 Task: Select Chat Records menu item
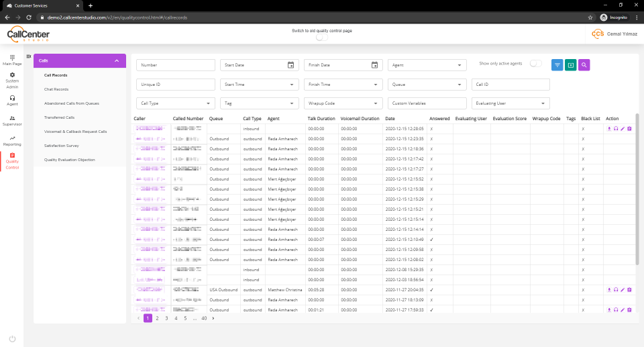tap(56, 89)
